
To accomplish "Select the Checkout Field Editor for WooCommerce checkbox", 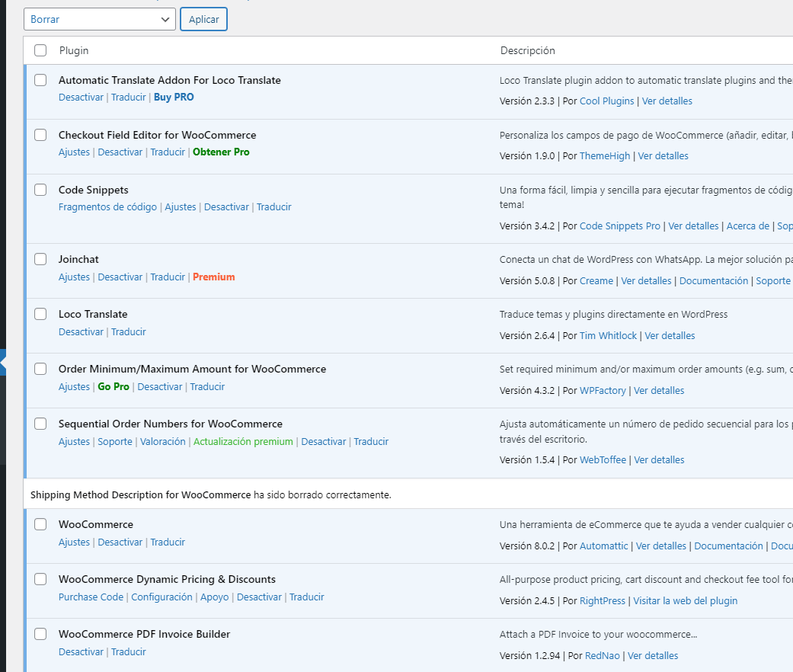I will (40, 135).
